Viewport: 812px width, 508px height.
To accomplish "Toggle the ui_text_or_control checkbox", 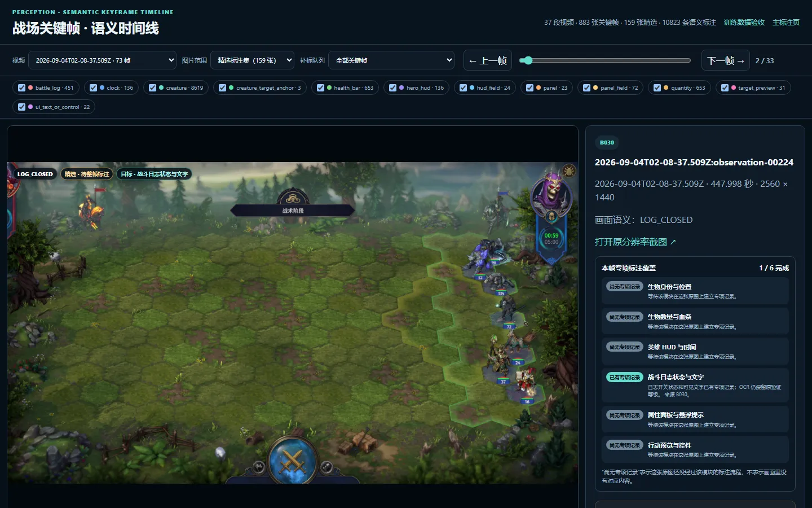I will coord(21,107).
